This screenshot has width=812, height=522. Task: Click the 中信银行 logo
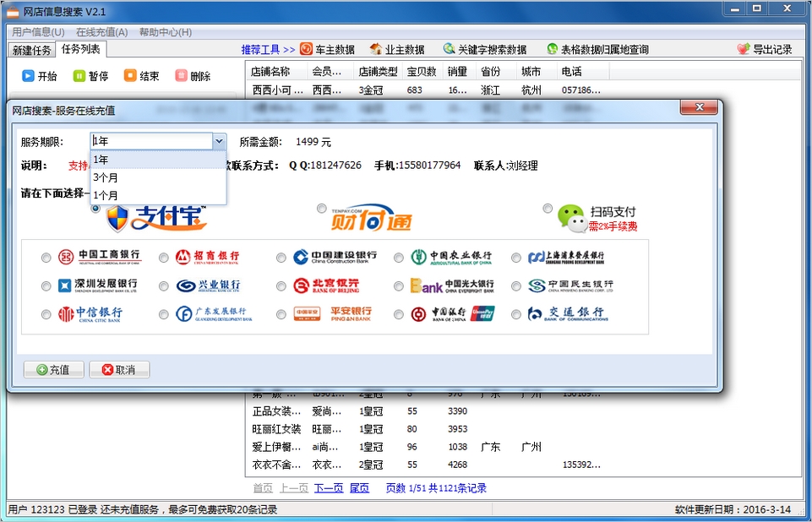click(90, 314)
